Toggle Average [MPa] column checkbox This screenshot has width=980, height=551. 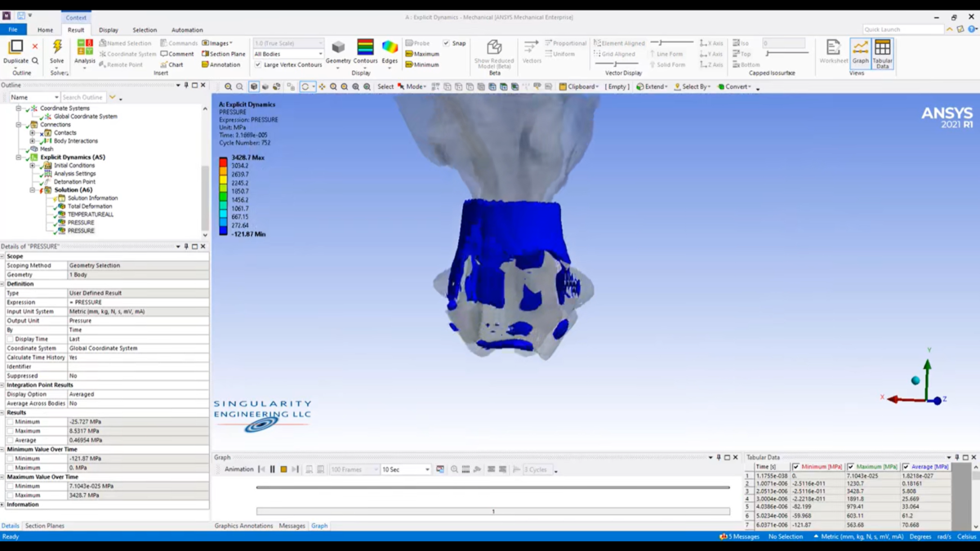(x=906, y=467)
